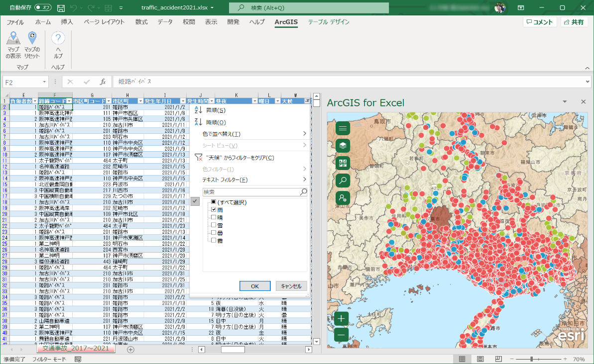Click the キャンセル button
The height and width of the screenshot is (364, 594).
click(291, 286)
